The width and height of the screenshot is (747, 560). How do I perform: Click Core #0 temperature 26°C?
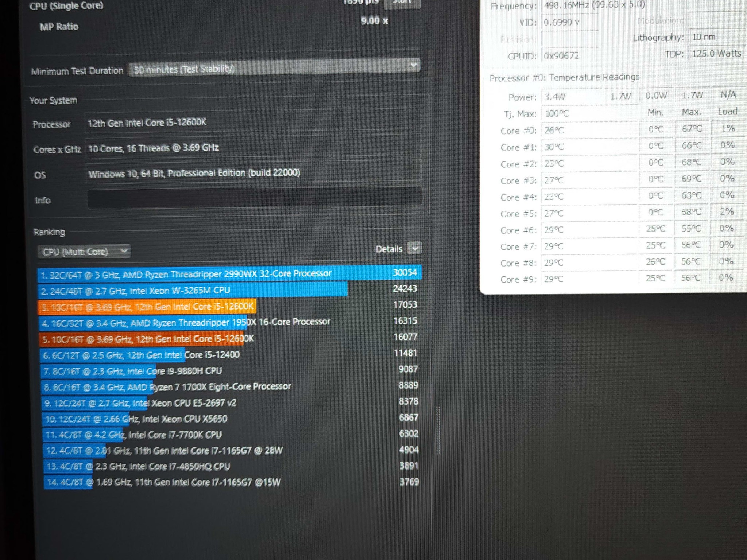click(x=554, y=130)
